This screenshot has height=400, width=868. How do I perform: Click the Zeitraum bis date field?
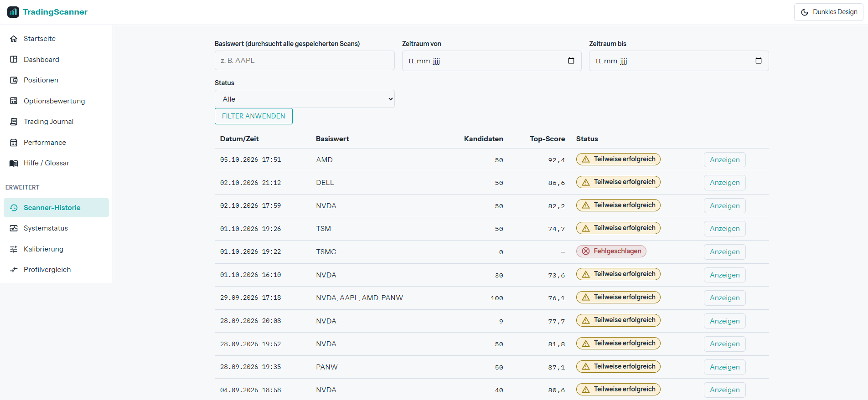click(x=679, y=61)
